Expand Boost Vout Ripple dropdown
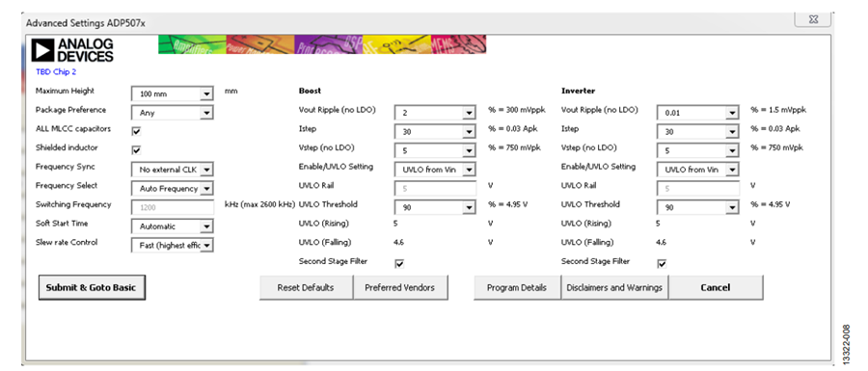The height and width of the screenshot is (371, 868). point(435,113)
